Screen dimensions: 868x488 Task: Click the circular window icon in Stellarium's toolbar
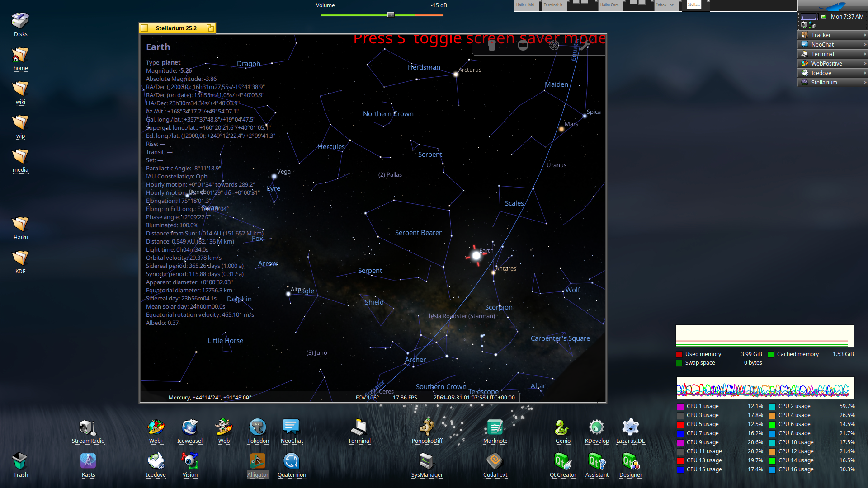pyautogui.click(x=523, y=45)
